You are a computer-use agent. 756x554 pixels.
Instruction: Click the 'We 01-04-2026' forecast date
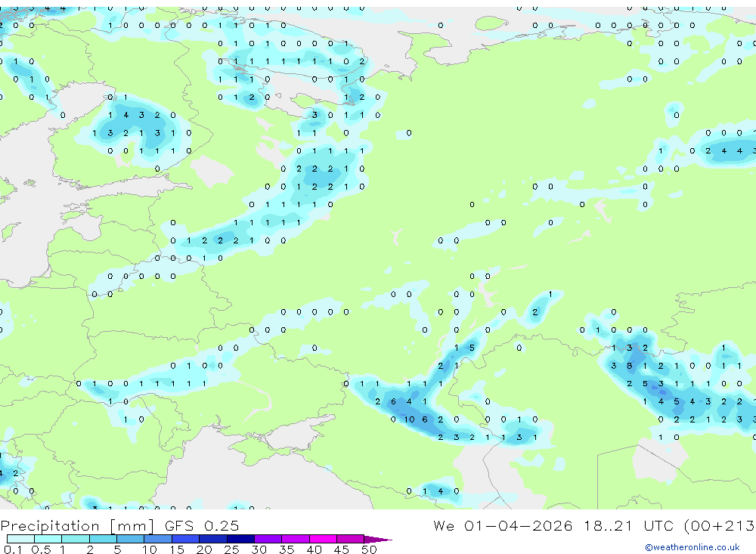click(503, 525)
